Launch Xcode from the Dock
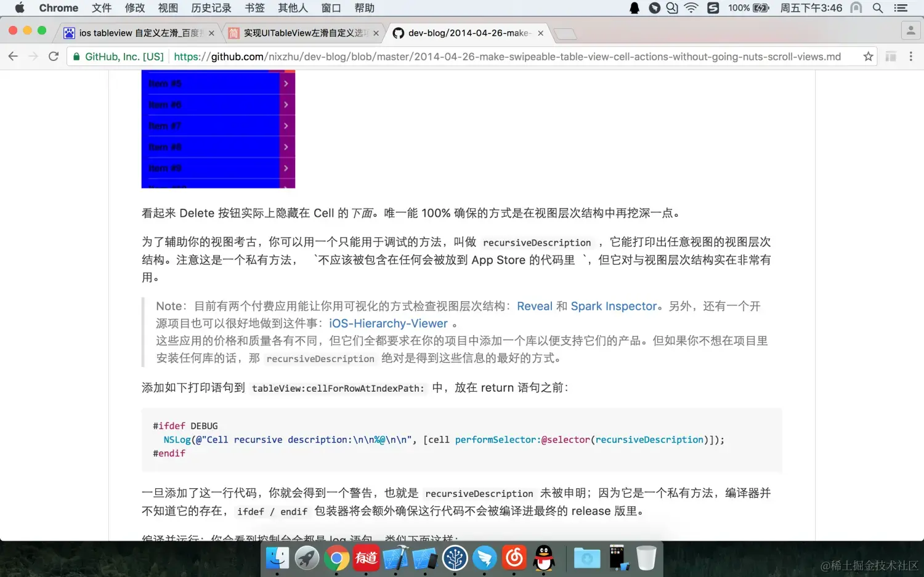924x577 pixels. (395, 558)
